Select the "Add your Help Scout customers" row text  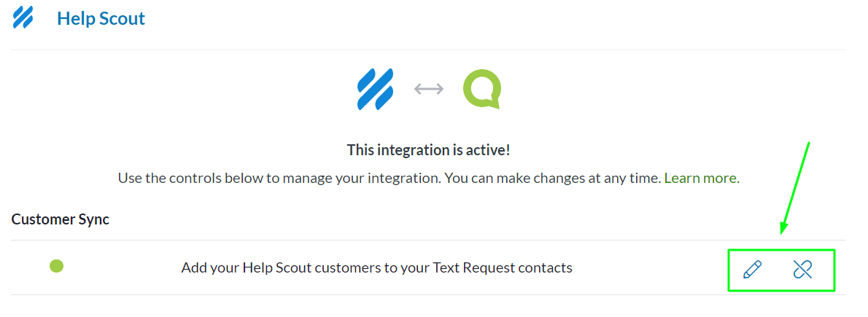point(376,267)
